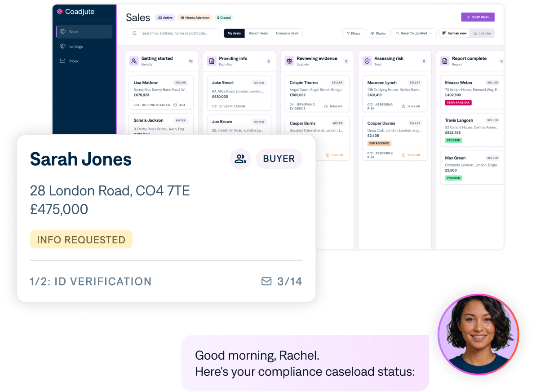This screenshot has width=536, height=392.
Task: Click the Inbox envelope icon
Action: 62,61
